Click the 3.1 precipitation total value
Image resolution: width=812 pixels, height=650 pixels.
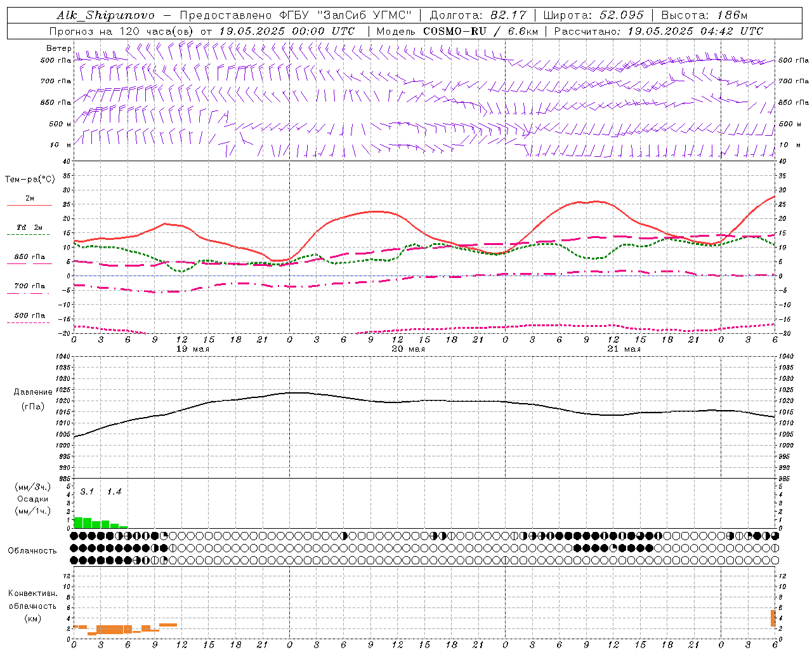[x=87, y=492]
